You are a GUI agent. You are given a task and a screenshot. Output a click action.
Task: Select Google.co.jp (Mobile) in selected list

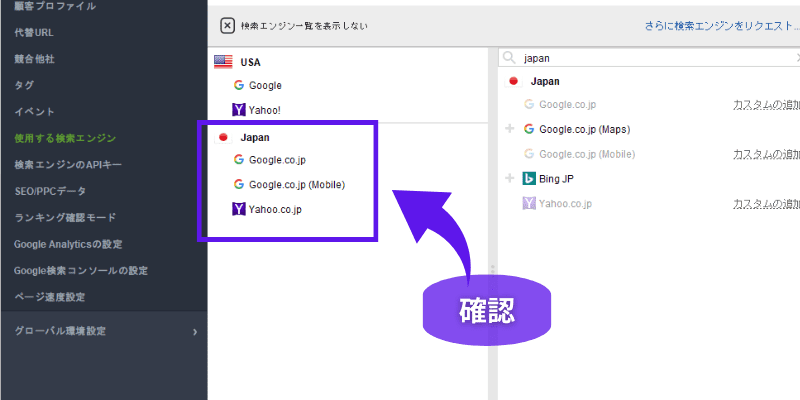(x=297, y=184)
